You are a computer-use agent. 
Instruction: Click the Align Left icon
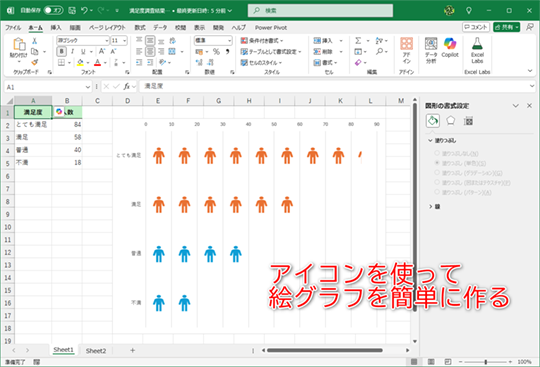pyautogui.click(x=139, y=52)
